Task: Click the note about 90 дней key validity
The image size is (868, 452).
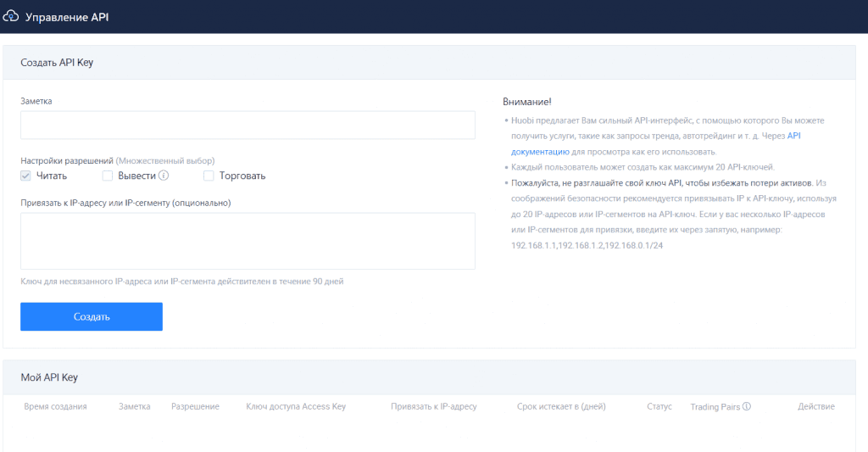Action: tap(182, 282)
